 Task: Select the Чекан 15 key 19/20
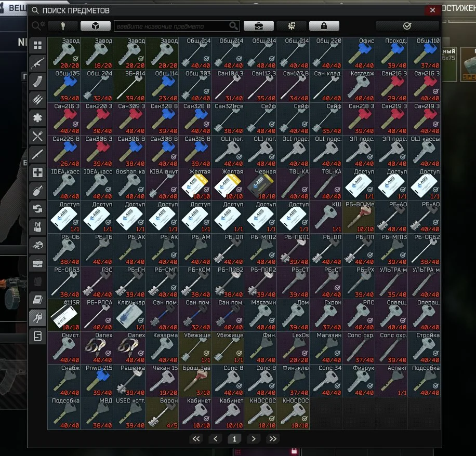click(163, 381)
